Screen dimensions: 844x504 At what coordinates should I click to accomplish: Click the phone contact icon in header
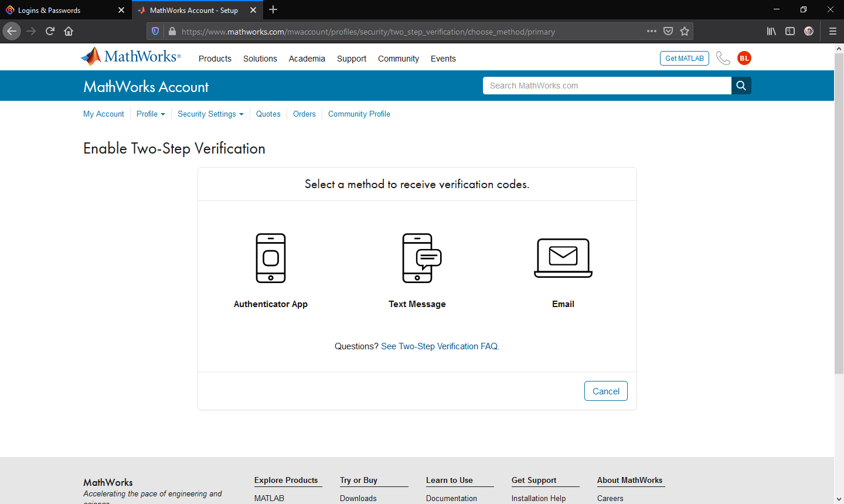coord(723,58)
